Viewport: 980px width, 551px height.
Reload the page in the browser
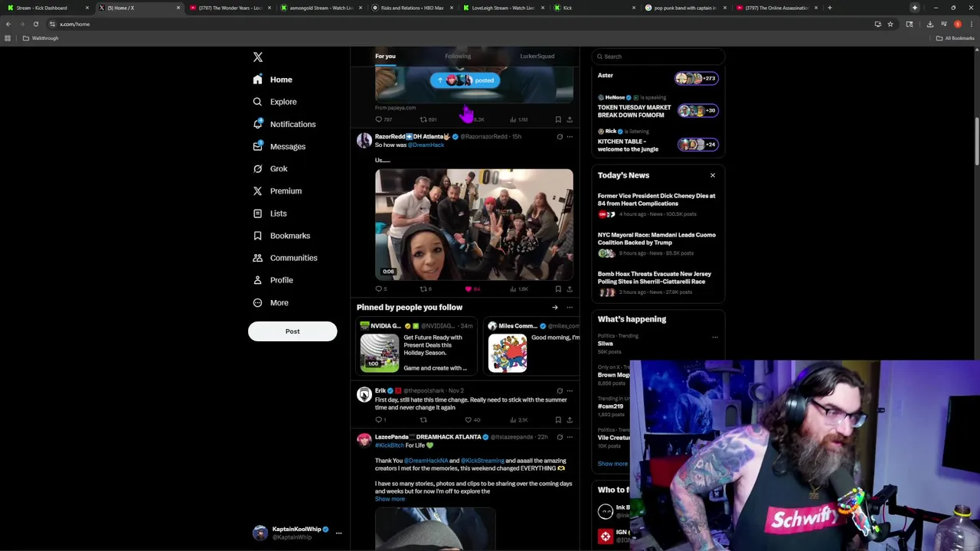pyautogui.click(x=35, y=24)
